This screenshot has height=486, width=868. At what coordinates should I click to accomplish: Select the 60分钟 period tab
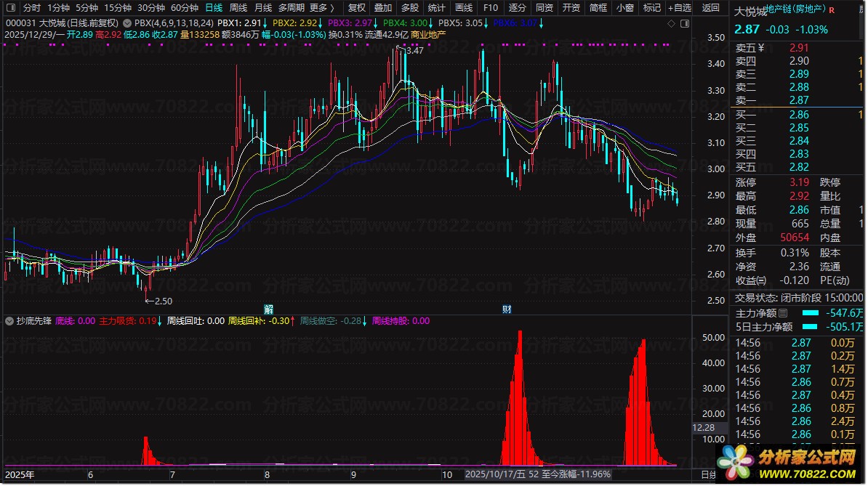click(x=185, y=8)
